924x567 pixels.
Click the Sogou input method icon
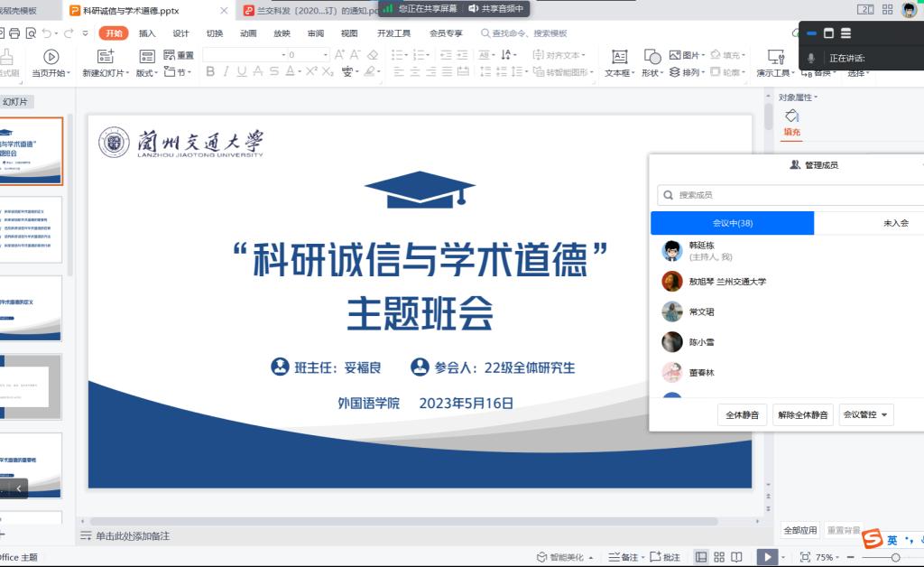871,540
